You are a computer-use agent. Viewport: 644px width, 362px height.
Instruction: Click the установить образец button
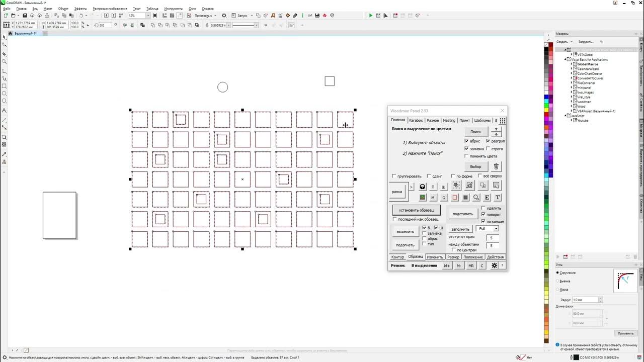tap(416, 210)
